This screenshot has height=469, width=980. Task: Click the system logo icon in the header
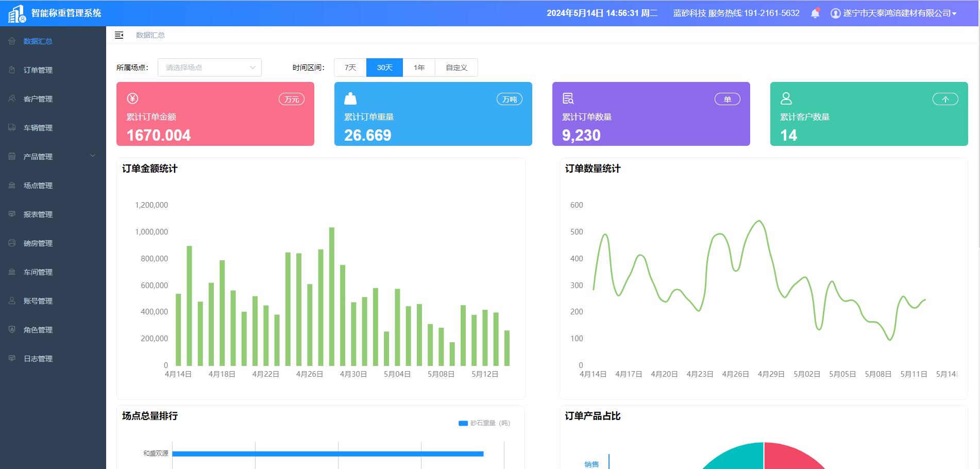[x=17, y=13]
